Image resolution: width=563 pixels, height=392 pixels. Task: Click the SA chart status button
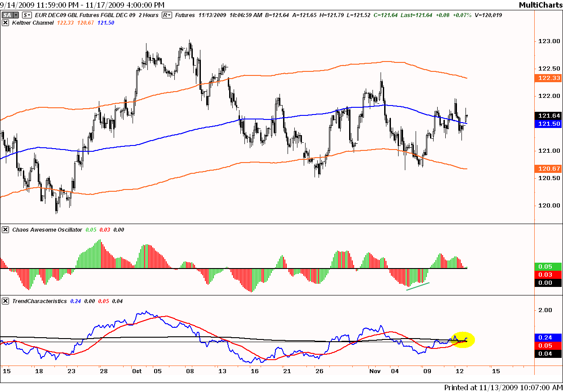(7, 15)
